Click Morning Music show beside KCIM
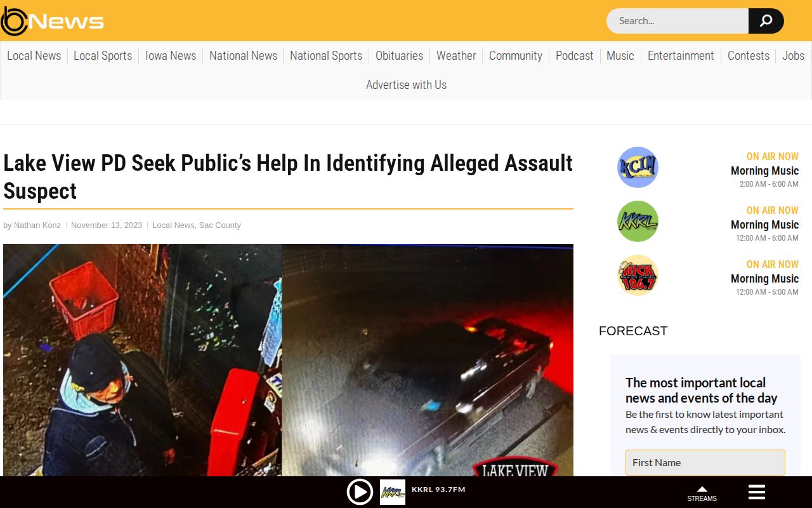Screen dimensions: 812x508 pos(764,171)
